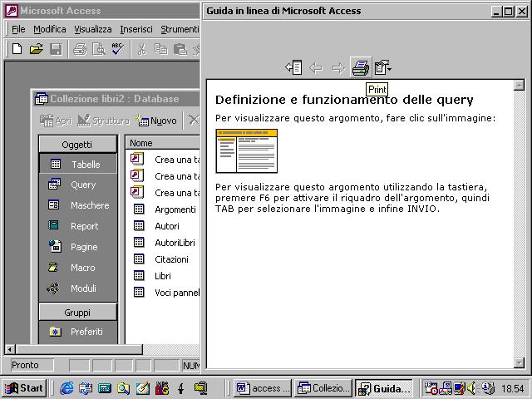Switch to the Guida taskbar button
Screen dimensions: 532x399
coord(384,388)
